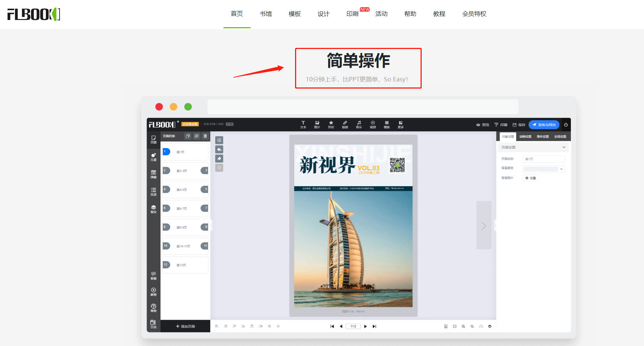644x346 pixels.
Task: Click the first copy page icon in 页面列表 header
Action: (188, 136)
